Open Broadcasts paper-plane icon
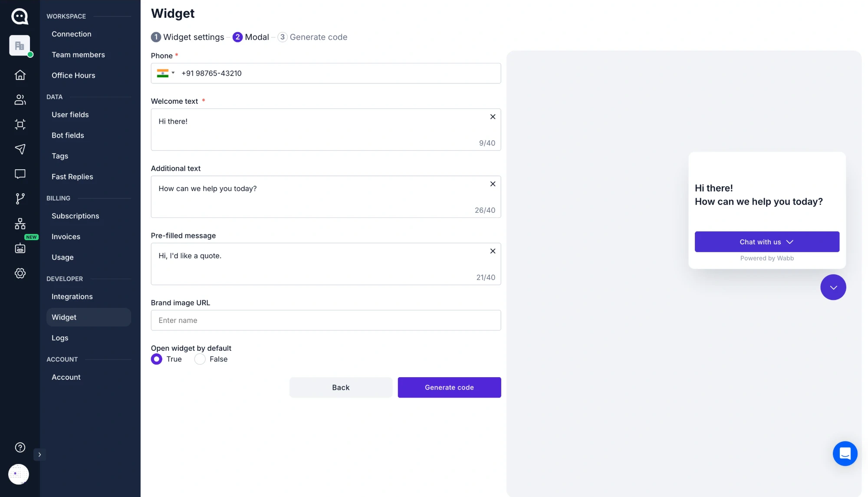 (20, 149)
